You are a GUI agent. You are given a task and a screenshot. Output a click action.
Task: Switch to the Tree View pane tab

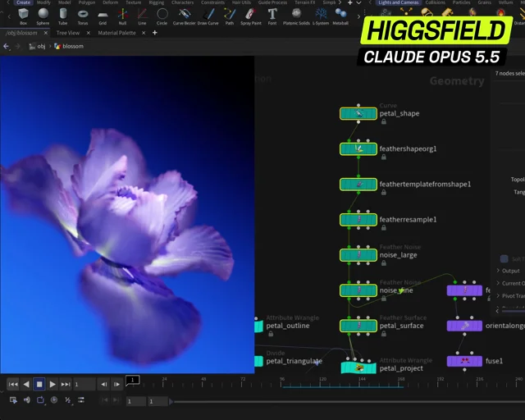(68, 33)
